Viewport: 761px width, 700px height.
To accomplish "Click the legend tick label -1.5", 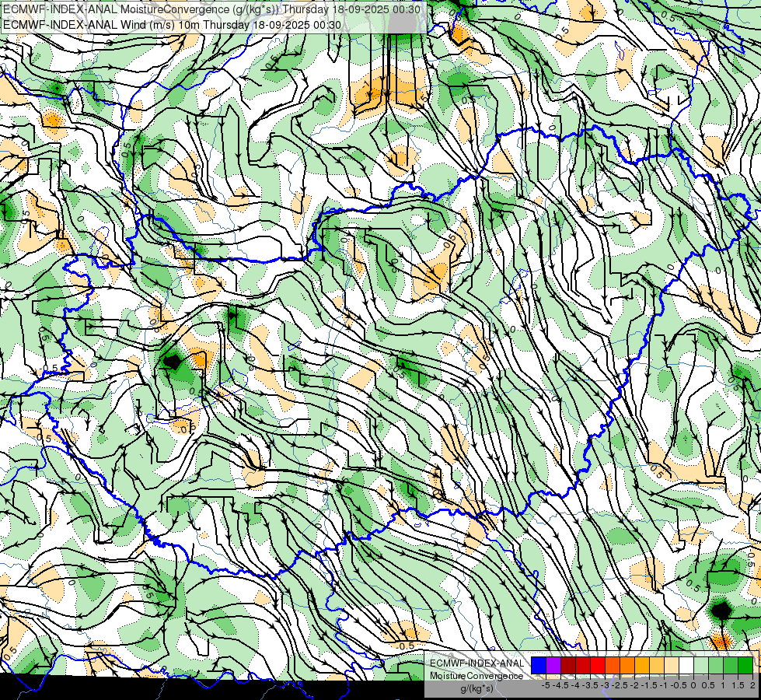I will click(649, 685).
